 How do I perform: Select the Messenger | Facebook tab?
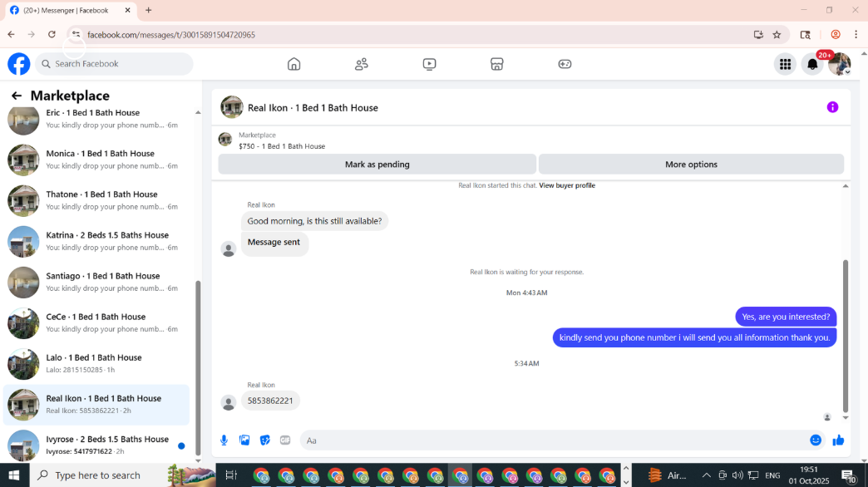coord(69,11)
